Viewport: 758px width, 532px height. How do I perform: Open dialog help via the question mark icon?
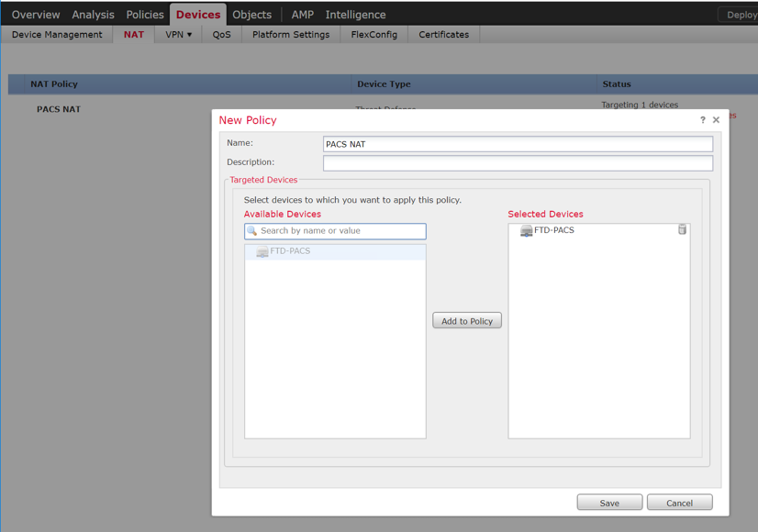[x=702, y=120]
